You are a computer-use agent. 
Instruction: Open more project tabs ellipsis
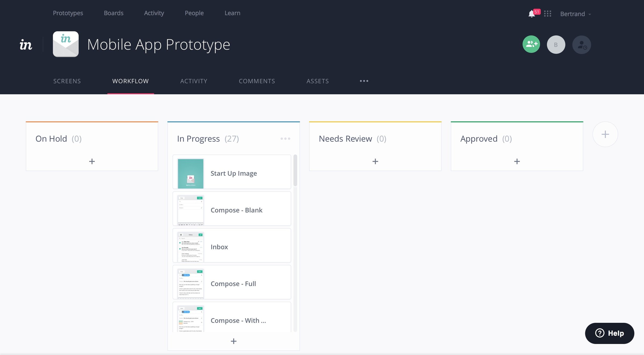[364, 81]
